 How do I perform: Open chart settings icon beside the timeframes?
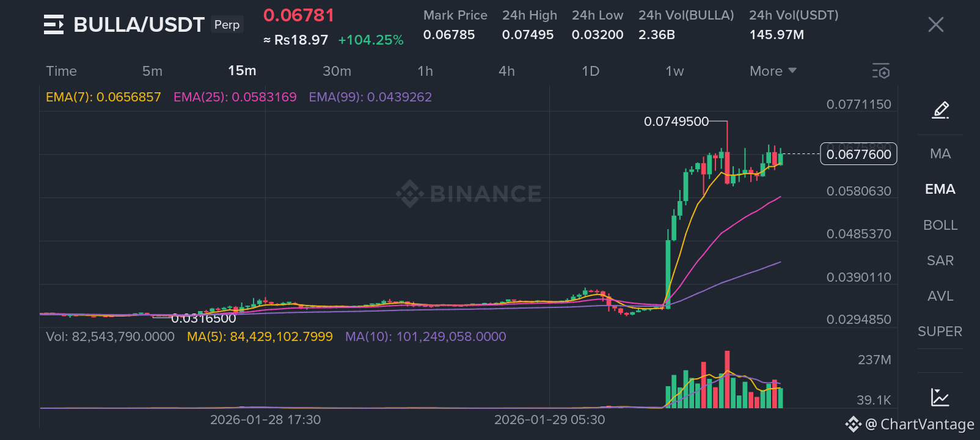click(880, 71)
